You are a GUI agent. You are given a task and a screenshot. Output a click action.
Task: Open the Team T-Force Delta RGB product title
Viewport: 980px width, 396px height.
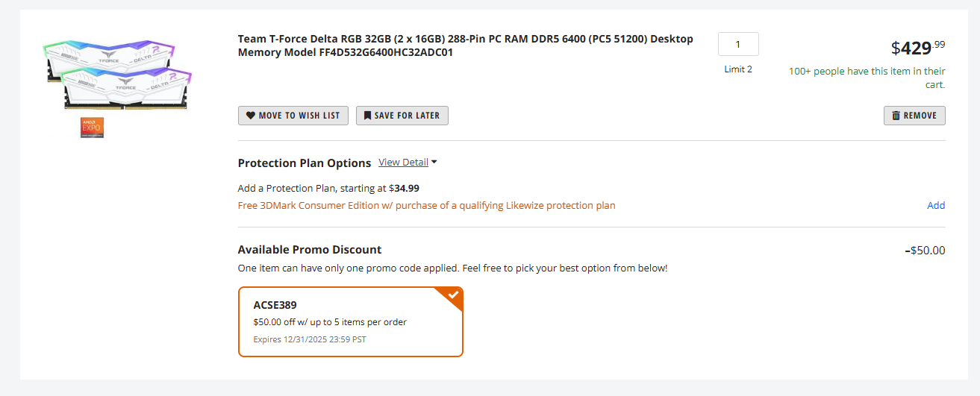click(x=465, y=45)
